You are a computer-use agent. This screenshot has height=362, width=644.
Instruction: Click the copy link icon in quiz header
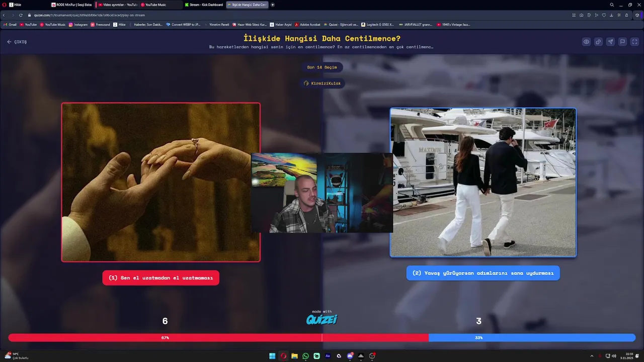pos(598,42)
